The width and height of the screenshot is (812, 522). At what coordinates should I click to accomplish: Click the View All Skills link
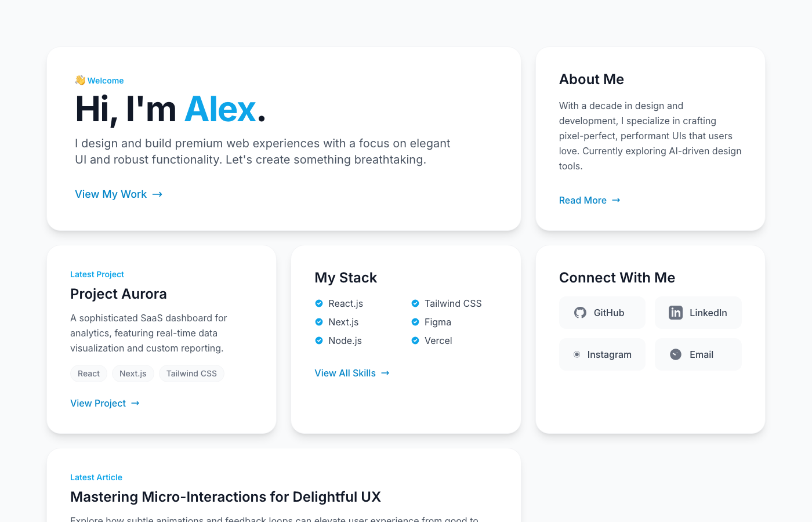345,373
